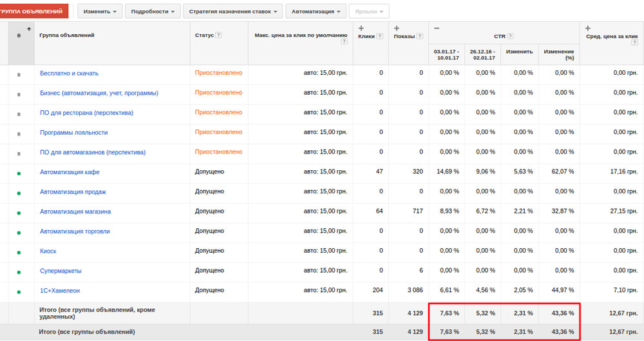This screenshot has height=341, width=644.
Task: Open ad group 'Автоматизация магазина'
Action: [x=75, y=211]
